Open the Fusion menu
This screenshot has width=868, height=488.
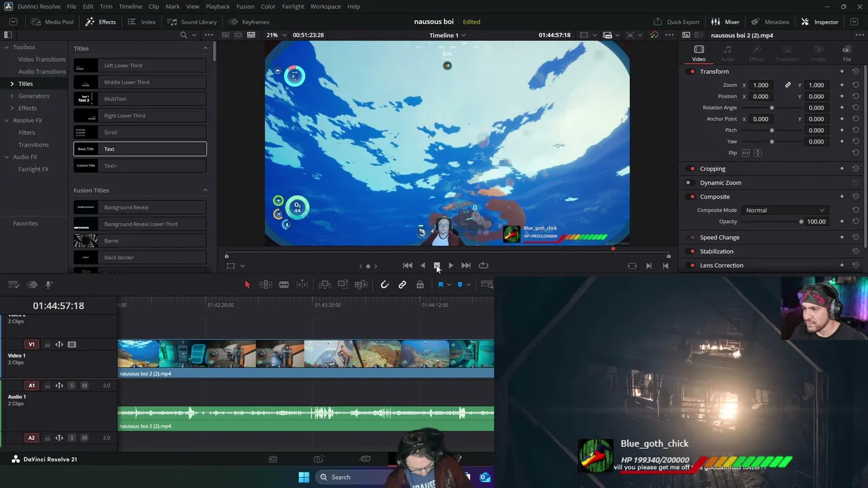pyautogui.click(x=245, y=6)
